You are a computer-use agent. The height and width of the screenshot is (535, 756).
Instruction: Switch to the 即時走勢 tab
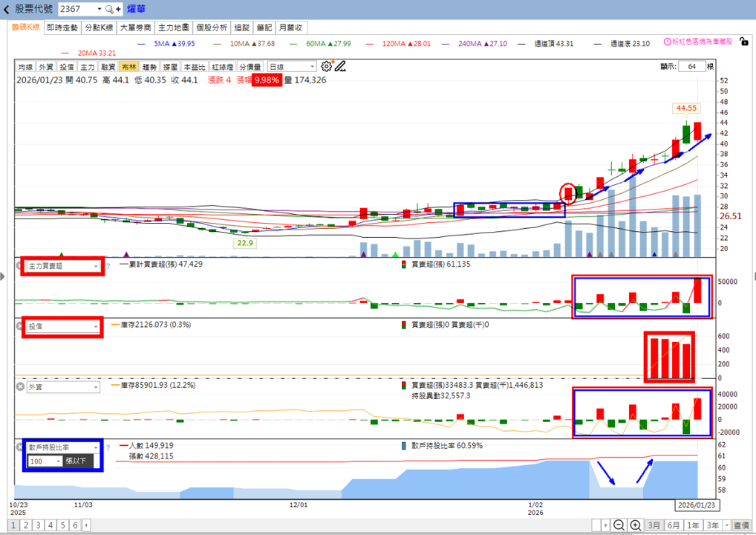62,27
